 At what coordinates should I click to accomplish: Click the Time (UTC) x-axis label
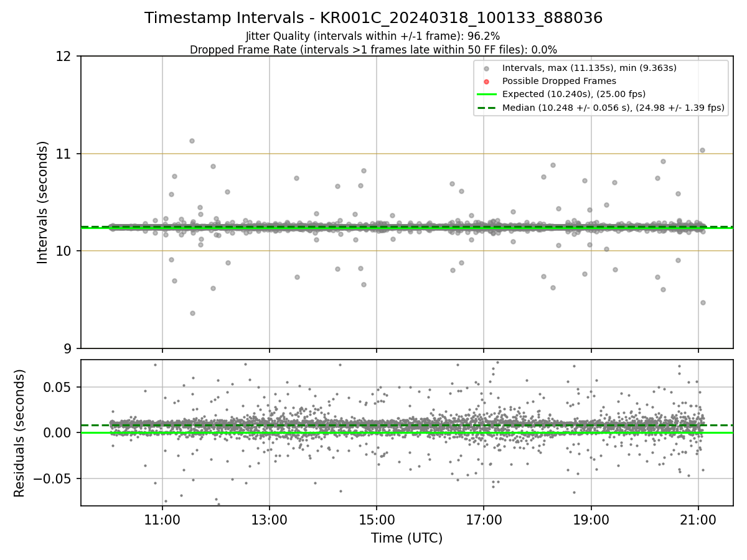coord(407,538)
